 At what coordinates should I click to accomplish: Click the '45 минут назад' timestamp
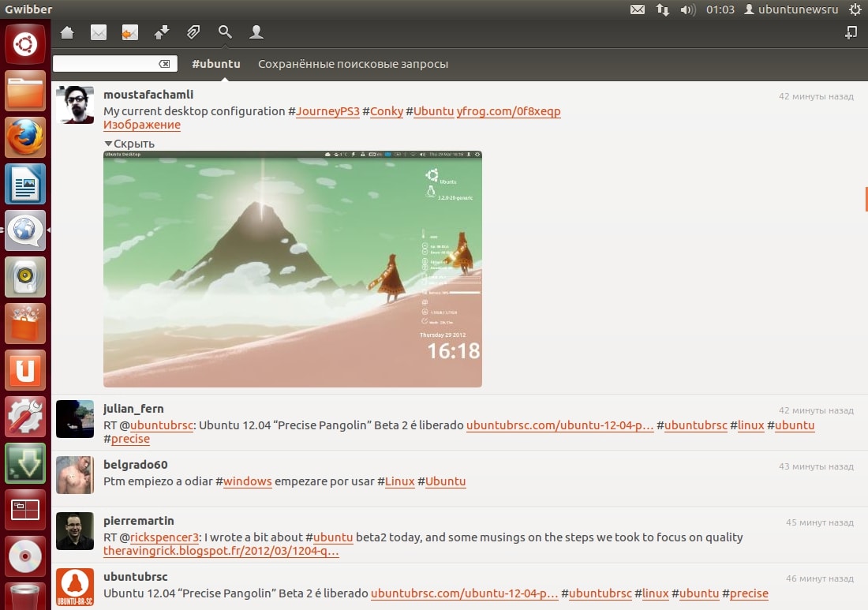(x=819, y=522)
